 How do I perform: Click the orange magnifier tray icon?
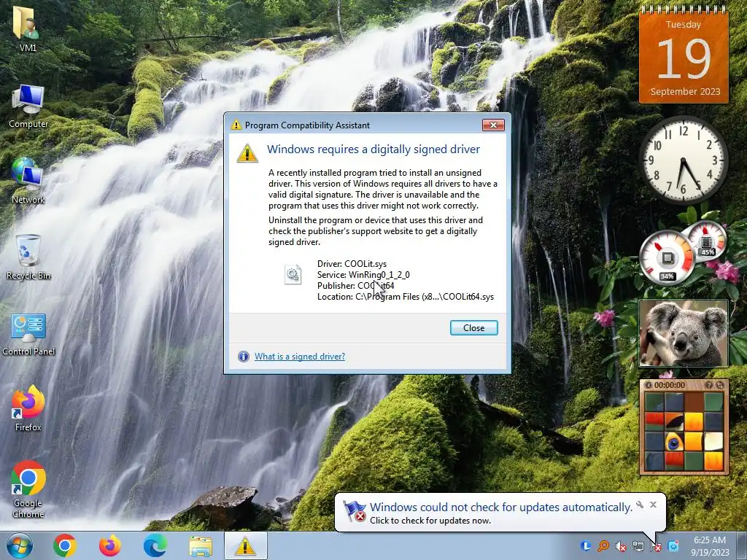pyautogui.click(x=603, y=545)
